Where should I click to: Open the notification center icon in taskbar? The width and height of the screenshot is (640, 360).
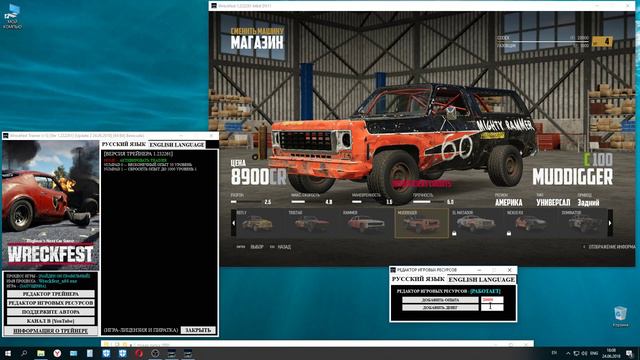629,353
